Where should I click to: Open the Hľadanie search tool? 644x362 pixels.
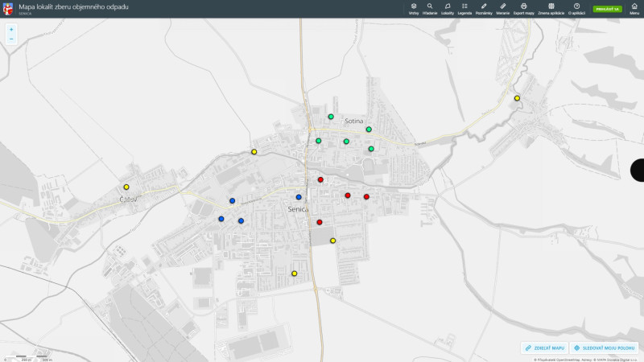430,8
